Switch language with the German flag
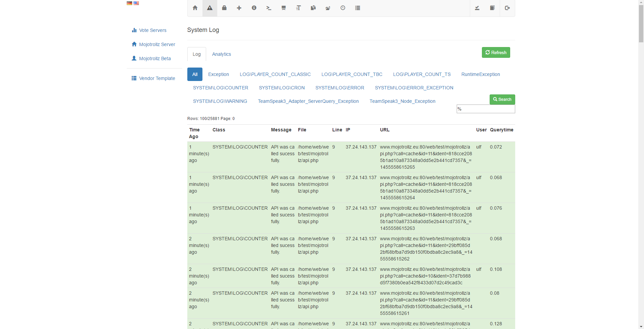Viewport: 644px width, 329px height. (129, 3)
